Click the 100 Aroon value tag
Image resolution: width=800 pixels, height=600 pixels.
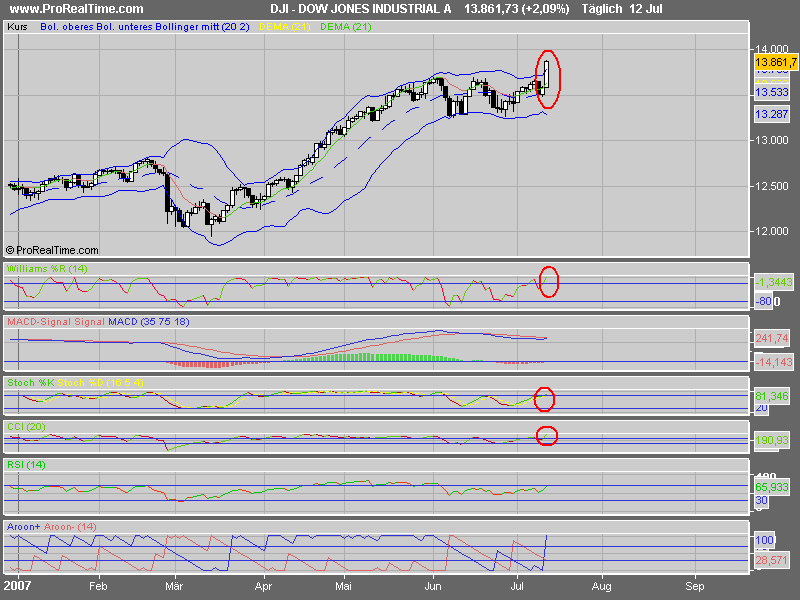[x=764, y=540]
